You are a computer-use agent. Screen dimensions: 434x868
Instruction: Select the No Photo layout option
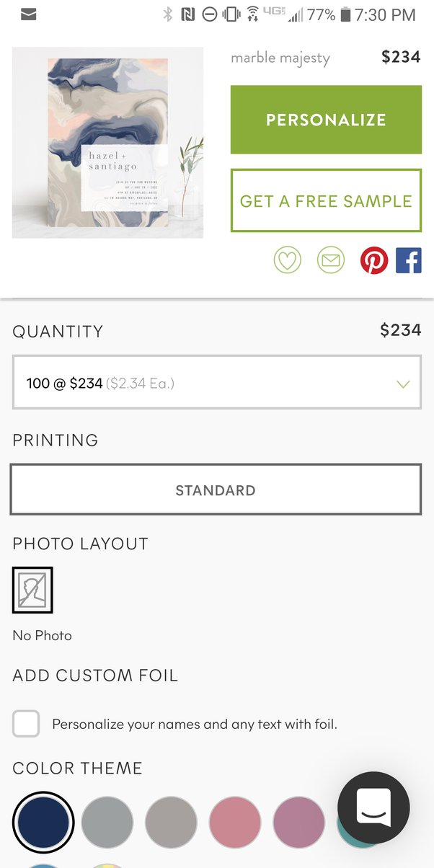point(32,589)
